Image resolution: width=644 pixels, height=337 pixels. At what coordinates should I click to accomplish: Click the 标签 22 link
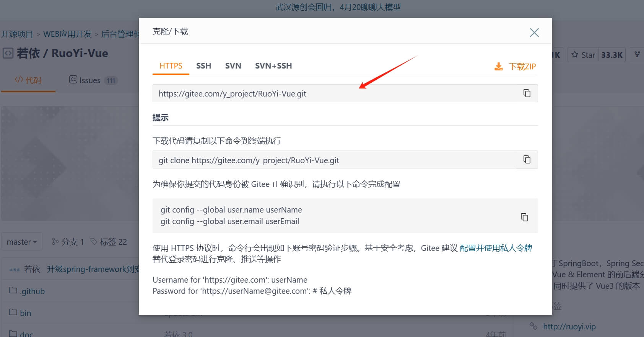click(109, 242)
